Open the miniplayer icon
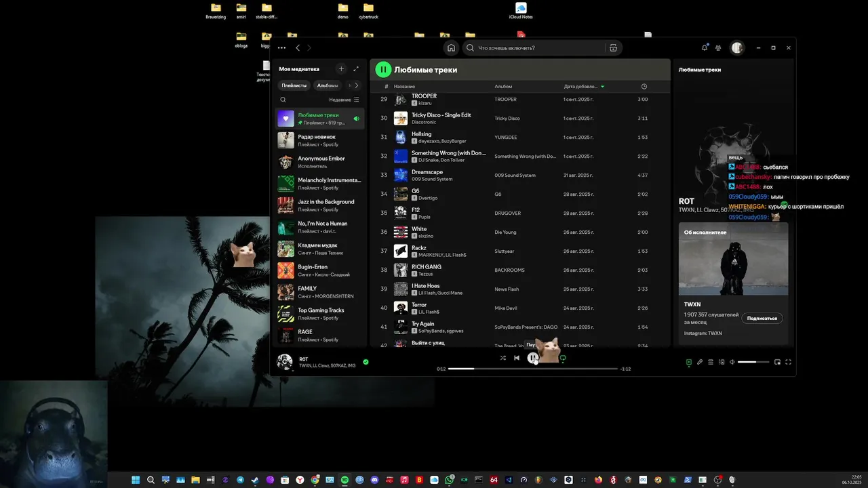 pyautogui.click(x=777, y=362)
